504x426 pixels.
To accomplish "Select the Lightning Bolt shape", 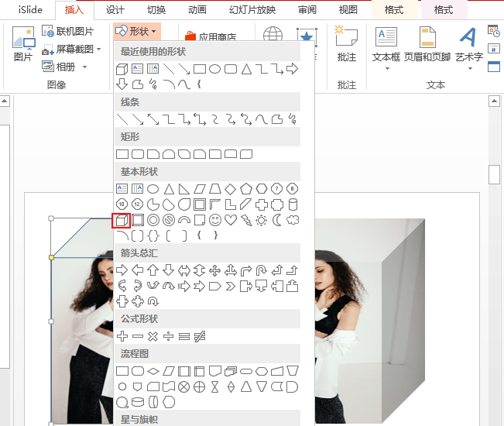I will pyautogui.click(x=246, y=220).
